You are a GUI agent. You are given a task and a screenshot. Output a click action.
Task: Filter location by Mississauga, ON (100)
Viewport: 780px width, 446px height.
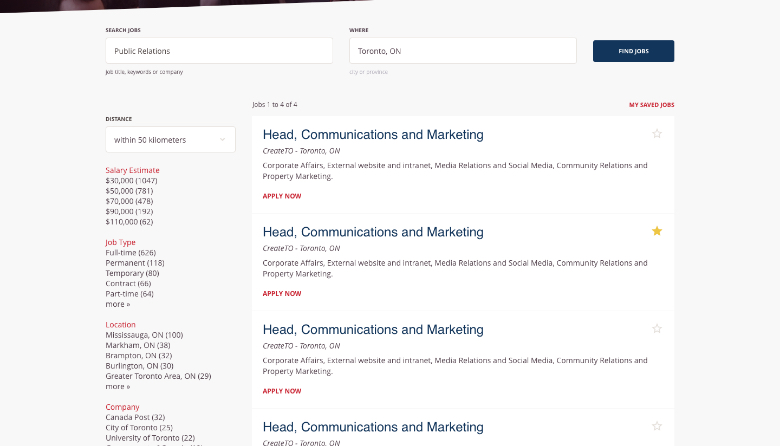tap(144, 335)
